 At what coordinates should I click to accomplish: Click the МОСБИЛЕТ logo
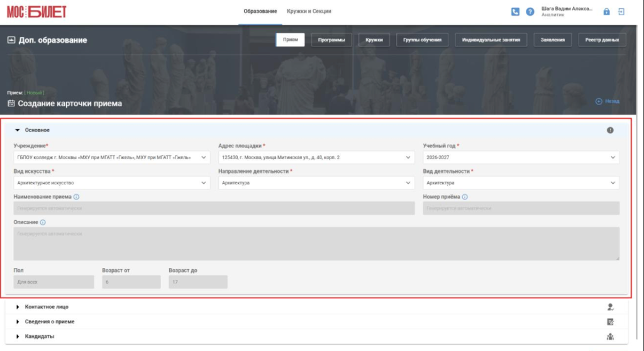36,12
